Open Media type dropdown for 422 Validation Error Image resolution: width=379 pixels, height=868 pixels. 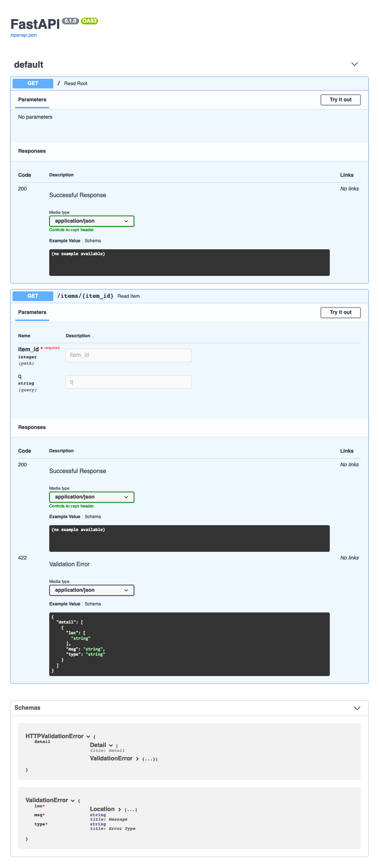pyautogui.click(x=91, y=590)
